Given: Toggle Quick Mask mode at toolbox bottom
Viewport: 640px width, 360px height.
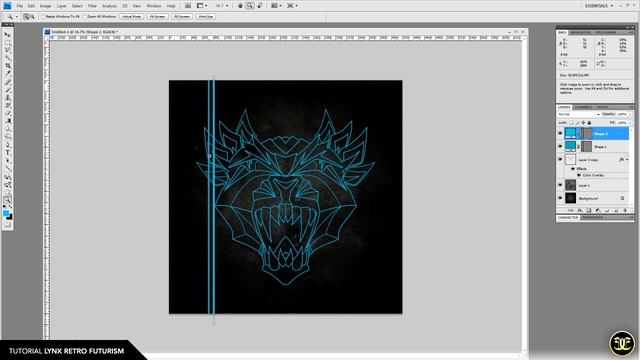Looking at the screenshot, I should [7, 224].
